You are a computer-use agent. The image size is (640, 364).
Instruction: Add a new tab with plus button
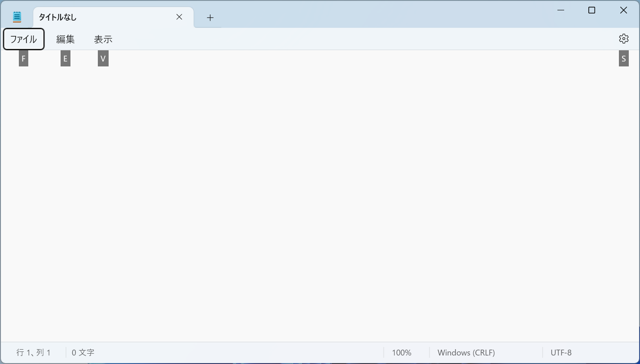click(210, 18)
